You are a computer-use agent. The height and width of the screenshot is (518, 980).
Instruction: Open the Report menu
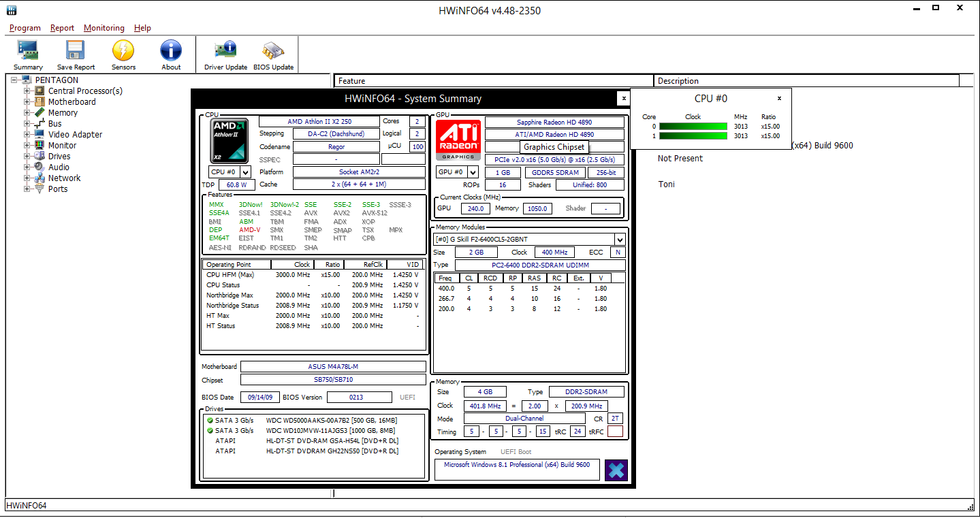[x=62, y=28]
